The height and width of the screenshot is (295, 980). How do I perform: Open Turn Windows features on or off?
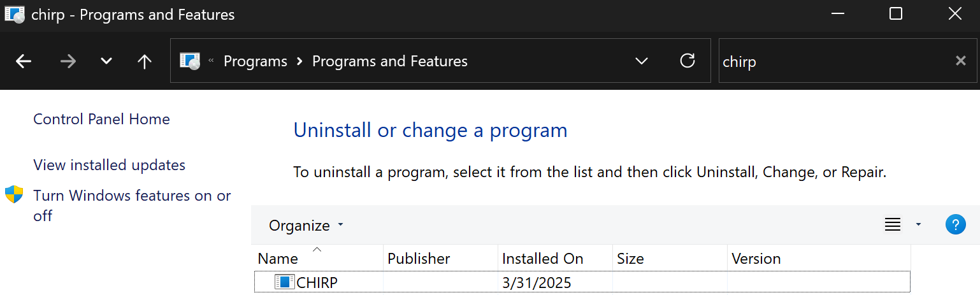click(132, 205)
